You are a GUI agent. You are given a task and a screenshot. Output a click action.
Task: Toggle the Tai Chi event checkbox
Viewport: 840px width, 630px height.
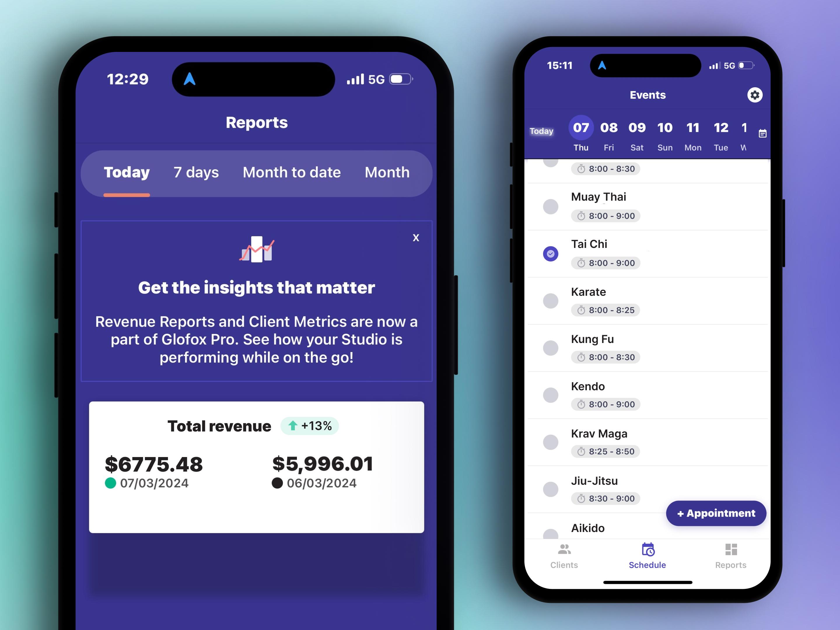551,253
